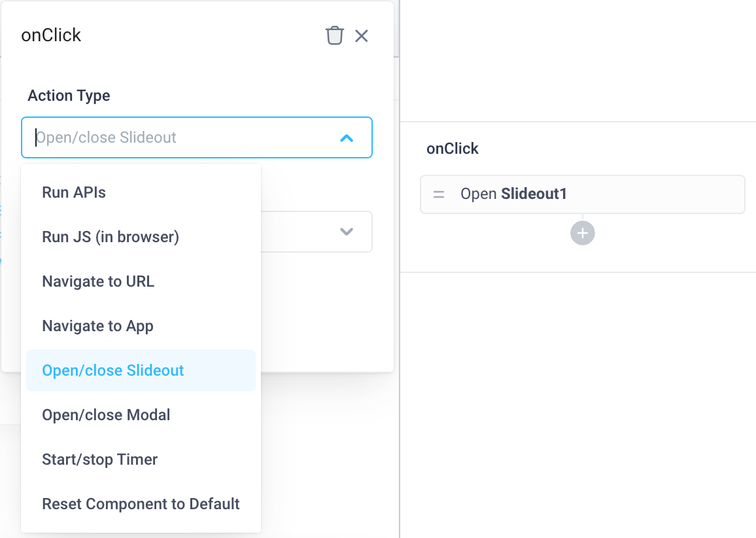The image size is (756, 538).
Task: Choose Reset Component to Default
Action: click(x=141, y=504)
